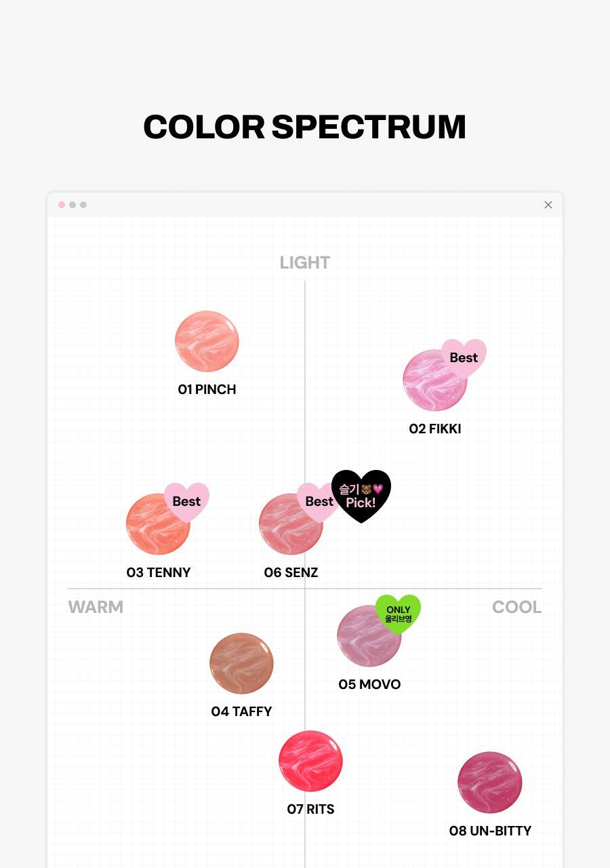
Task: Click the Best heart badge on TENNY
Action: [x=187, y=500]
